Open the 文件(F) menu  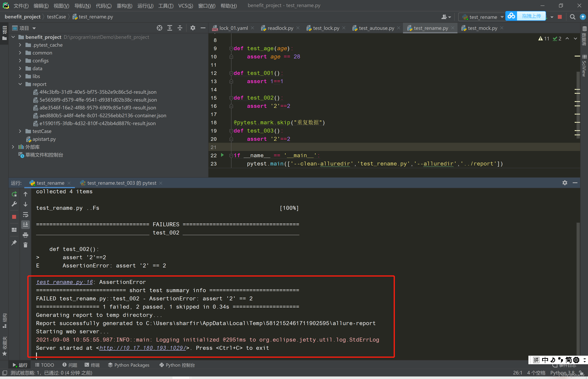click(21, 6)
